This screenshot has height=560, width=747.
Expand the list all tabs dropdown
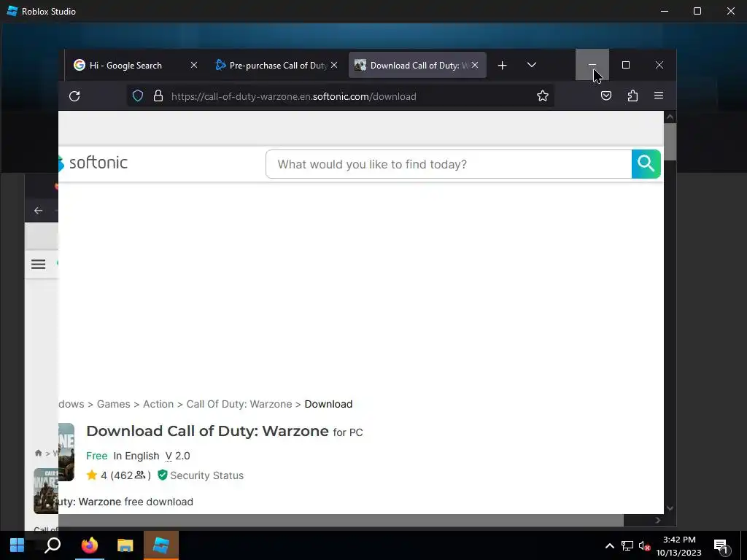(532, 65)
